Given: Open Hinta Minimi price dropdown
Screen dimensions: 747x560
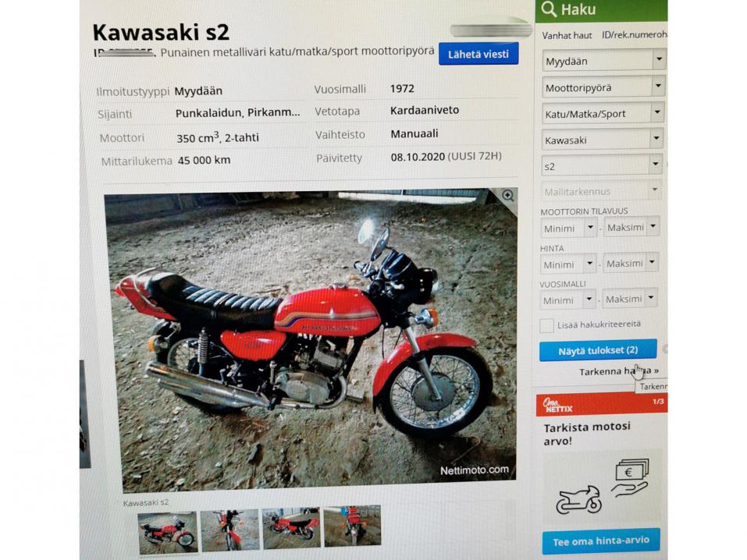Looking at the screenshot, I should tap(568, 264).
